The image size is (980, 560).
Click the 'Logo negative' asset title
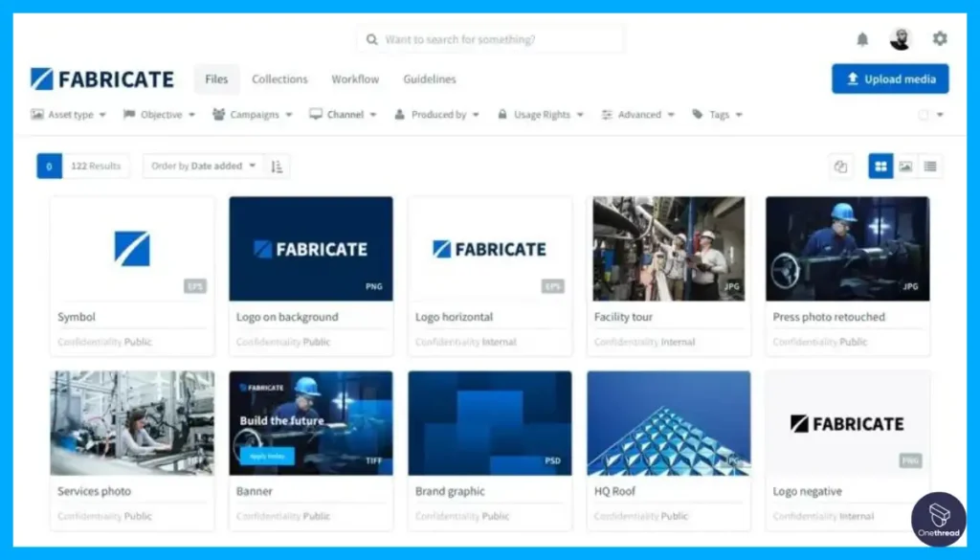tap(807, 491)
